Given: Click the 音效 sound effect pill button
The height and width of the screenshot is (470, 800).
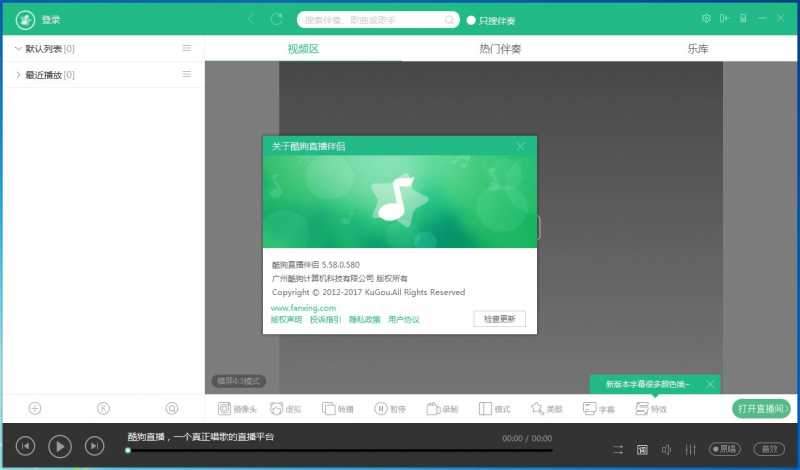Looking at the screenshot, I should (769, 449).
